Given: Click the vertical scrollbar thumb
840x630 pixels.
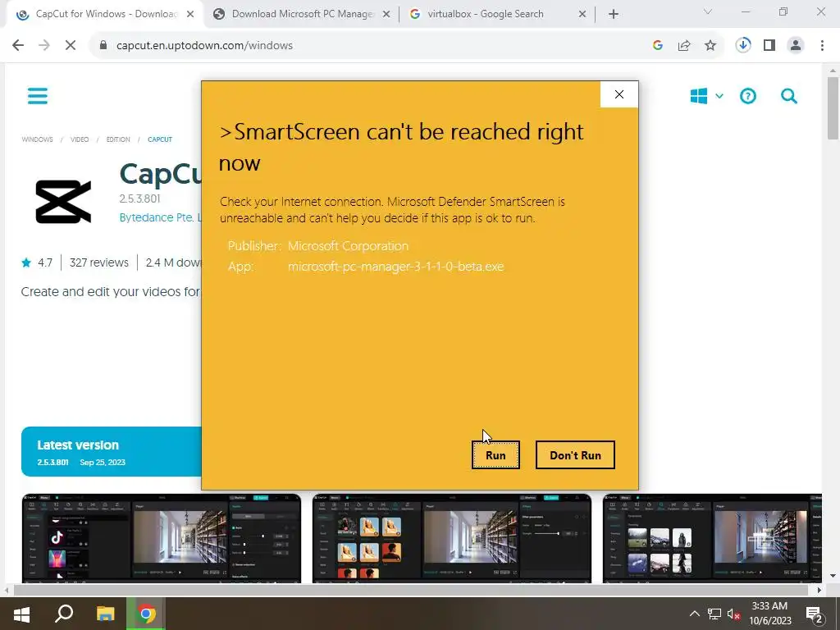Looking at the screenshot, I should coord(833,107).
